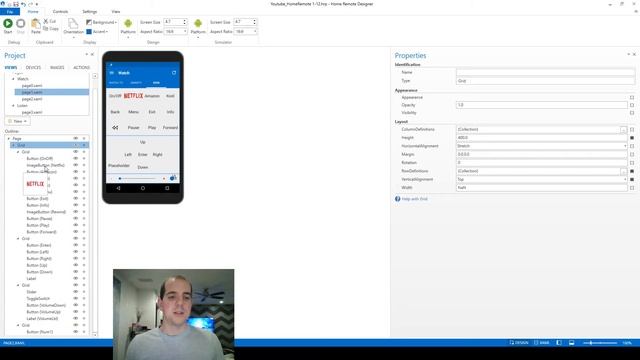The width and height of the screenshot is (640, 360).
Task: Click the hamburger menu in the phone preview
Action: (111, 73)
